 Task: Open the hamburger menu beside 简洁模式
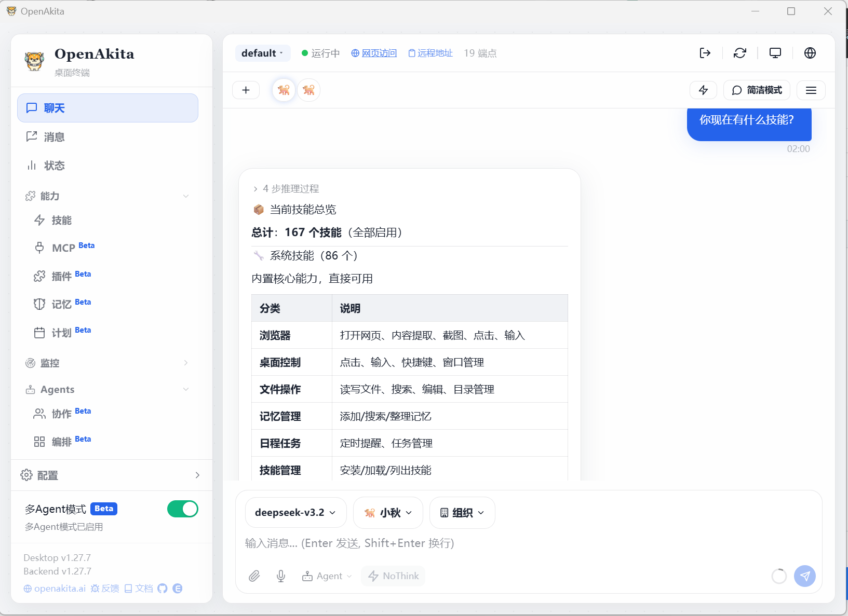[811, 90]
